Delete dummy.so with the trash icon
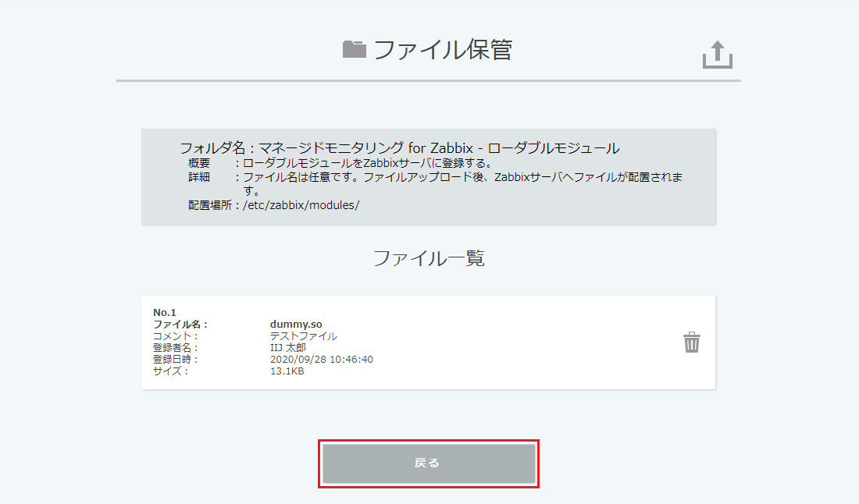 coord(691,342)
